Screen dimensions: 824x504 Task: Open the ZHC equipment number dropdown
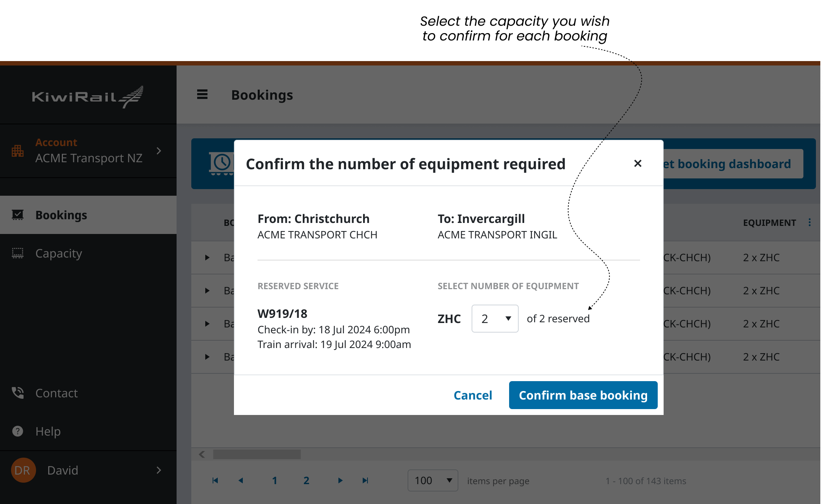point(495,319)
